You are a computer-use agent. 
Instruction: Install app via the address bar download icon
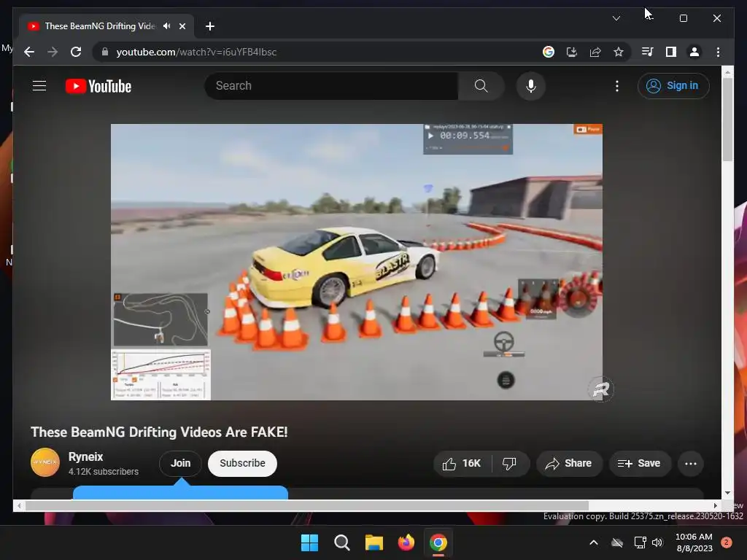[x=572, y=52]
